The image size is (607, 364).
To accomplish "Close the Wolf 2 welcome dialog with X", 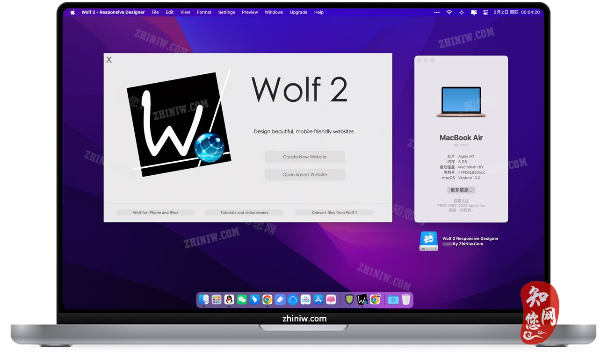I will [x=109, y=60].
